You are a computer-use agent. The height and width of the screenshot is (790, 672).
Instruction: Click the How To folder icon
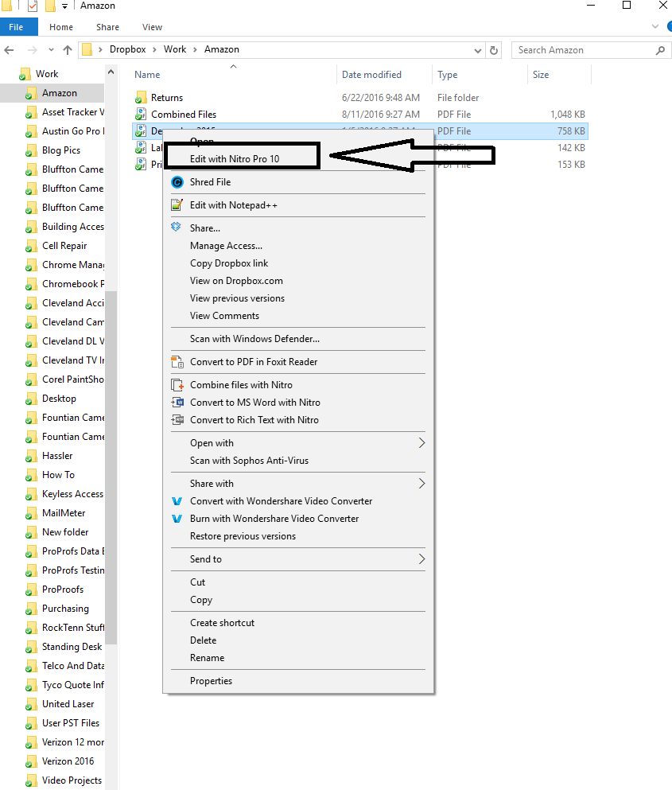[31, 476]
